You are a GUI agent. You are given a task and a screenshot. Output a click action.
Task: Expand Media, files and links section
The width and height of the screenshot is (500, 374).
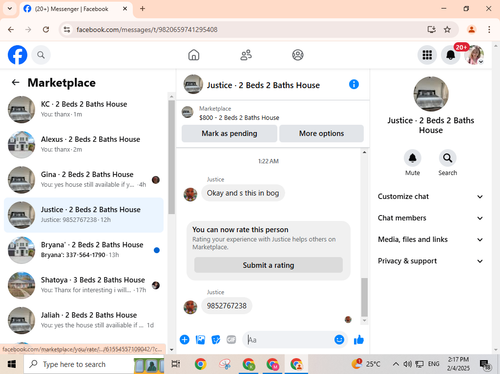point(430,239)
